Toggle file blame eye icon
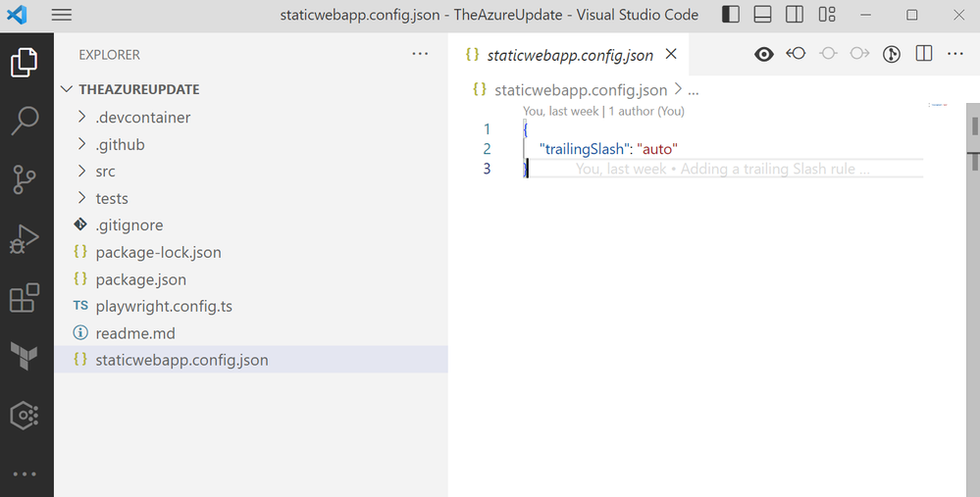Screen dimensions: 980x497 tap(764, 54)
